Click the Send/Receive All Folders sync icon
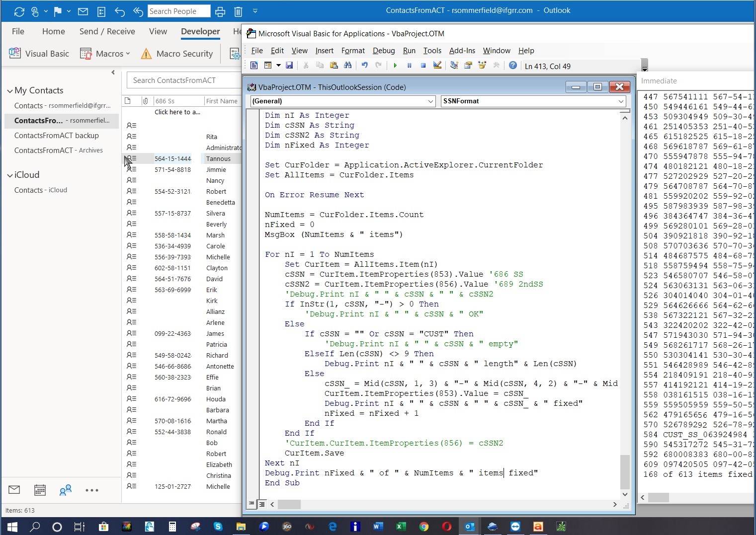 tap(19, 11)
